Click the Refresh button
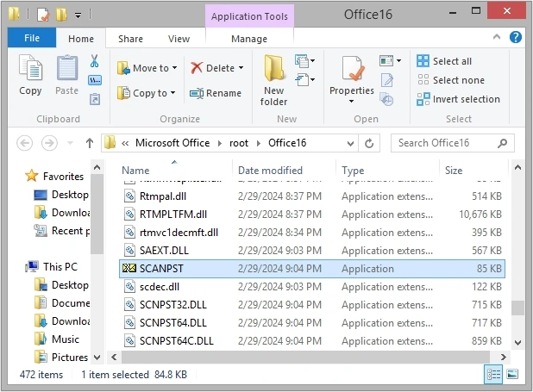Screen dimensions: 533x392 (369, 143)
